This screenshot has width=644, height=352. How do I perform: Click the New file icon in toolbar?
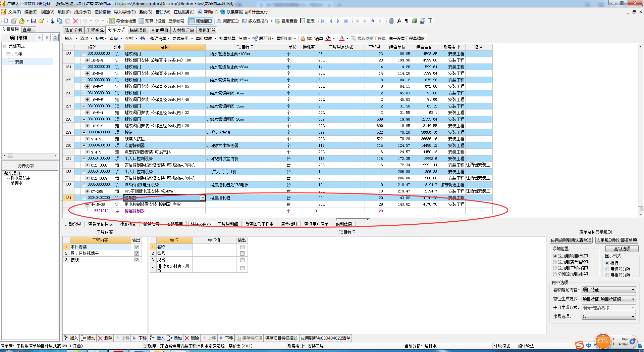(x=6, y=21)
